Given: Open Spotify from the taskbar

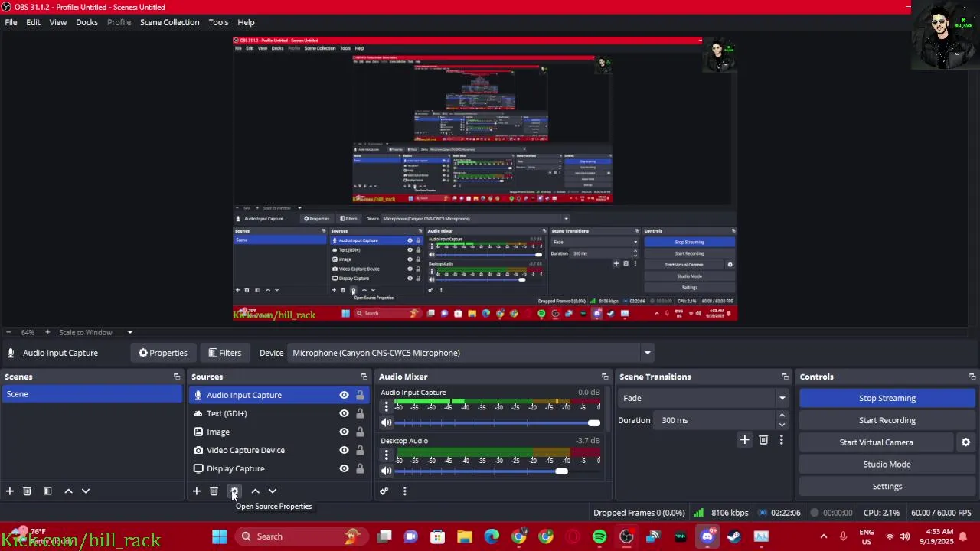Looking at the screenshot, I should (599, 536).
